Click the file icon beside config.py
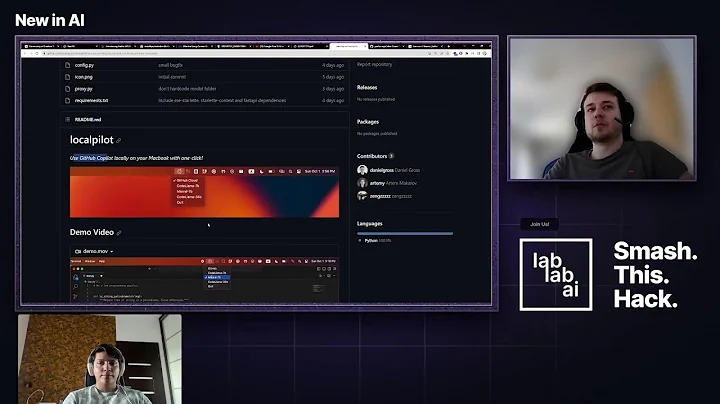Screen dimensions: 720x404 [68, 65]
